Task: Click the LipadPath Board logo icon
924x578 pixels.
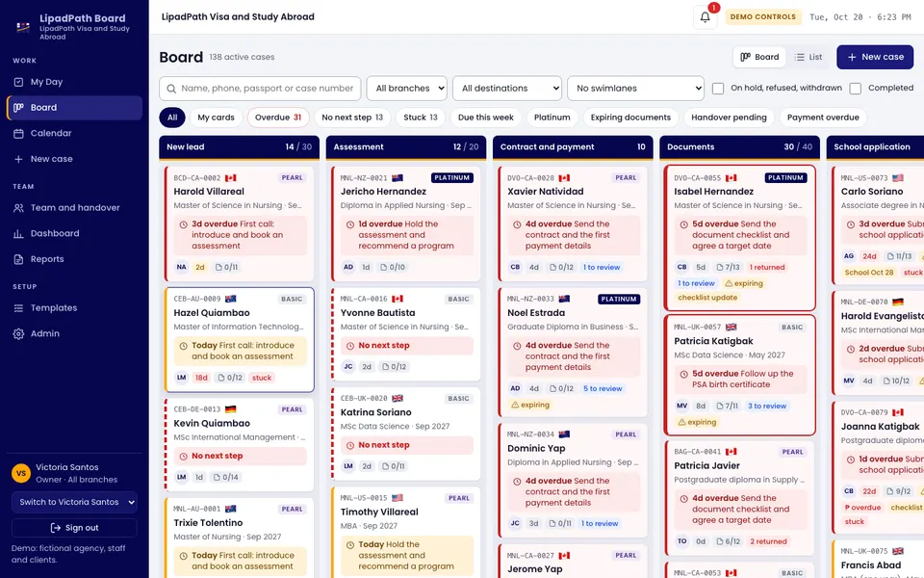Action: (23, 27)
